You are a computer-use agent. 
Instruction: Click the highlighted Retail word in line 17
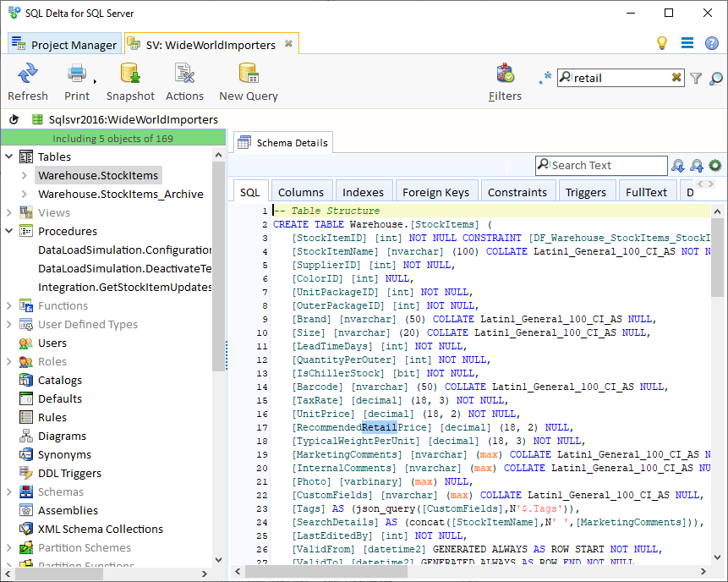(x=380, y=427)
